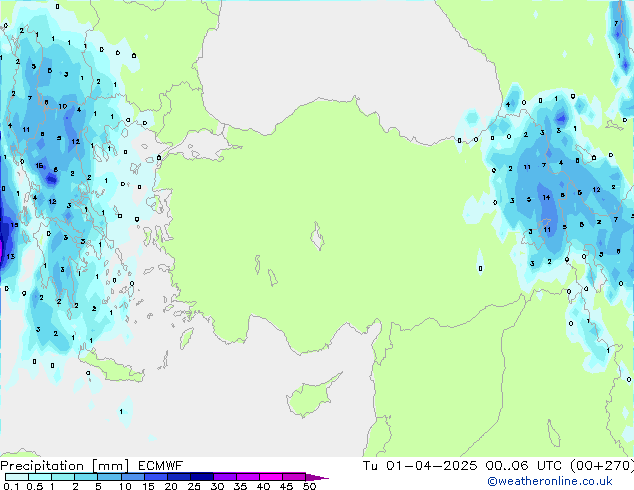Click the '35' legend scale value
Screen dimensions: 634x490
coord(240,486)
